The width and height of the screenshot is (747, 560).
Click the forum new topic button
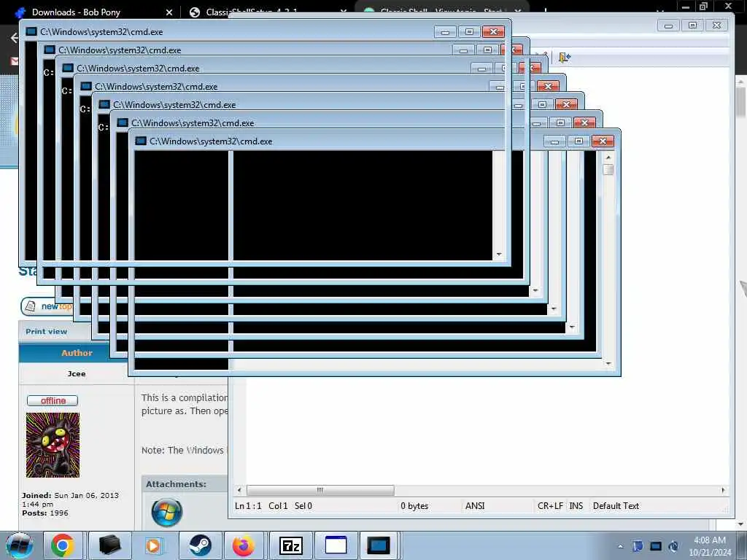click(x=47, y=306)
